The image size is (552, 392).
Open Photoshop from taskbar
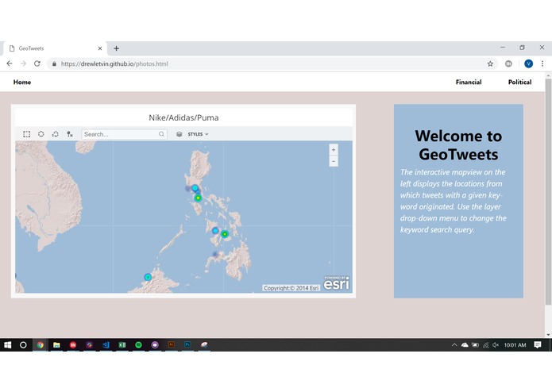[187, 345]
